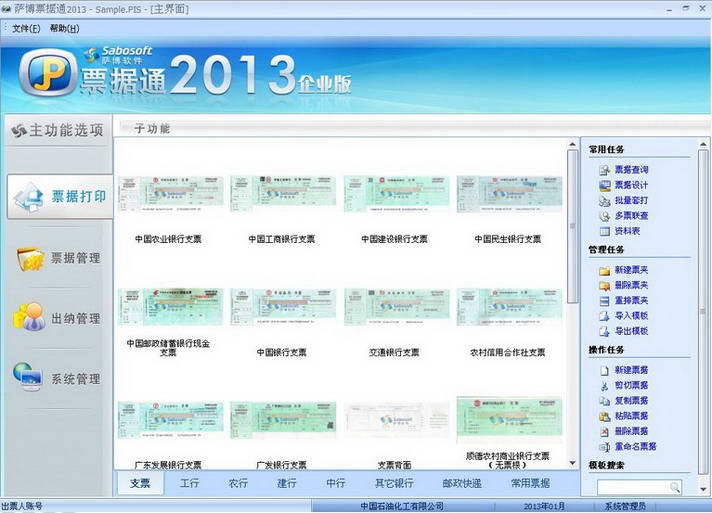712x513 pixels.
Task: Click the 删除票夹 delete folder icon
Action: (x=604, y=286)
